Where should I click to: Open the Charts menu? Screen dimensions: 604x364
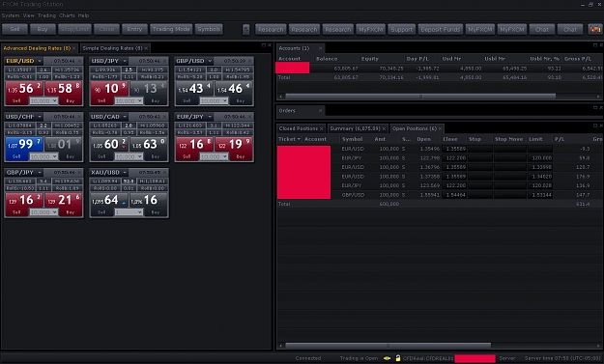pos(67,15)
